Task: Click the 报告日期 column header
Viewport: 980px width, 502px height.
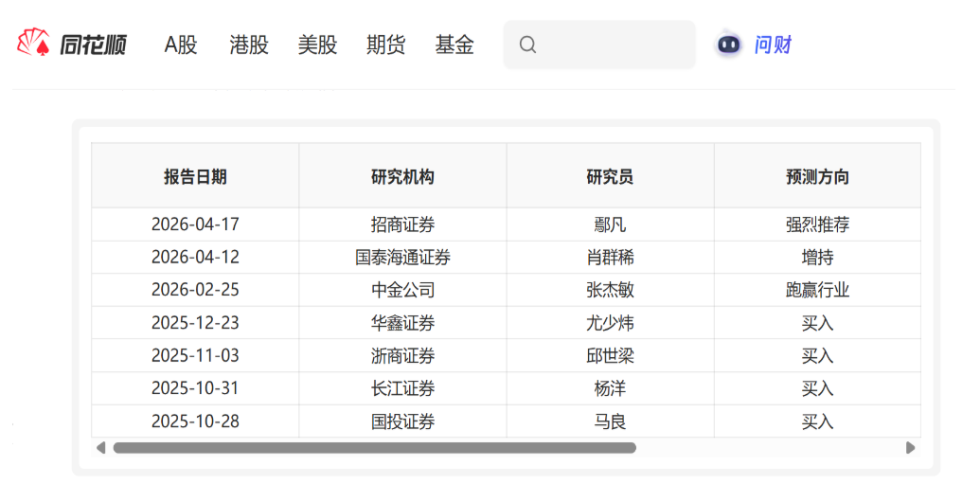Action: pos(195,176)
